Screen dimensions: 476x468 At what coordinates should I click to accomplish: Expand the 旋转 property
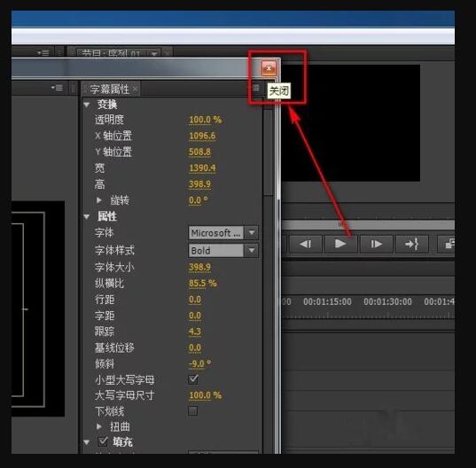click(x=98, y=200)
